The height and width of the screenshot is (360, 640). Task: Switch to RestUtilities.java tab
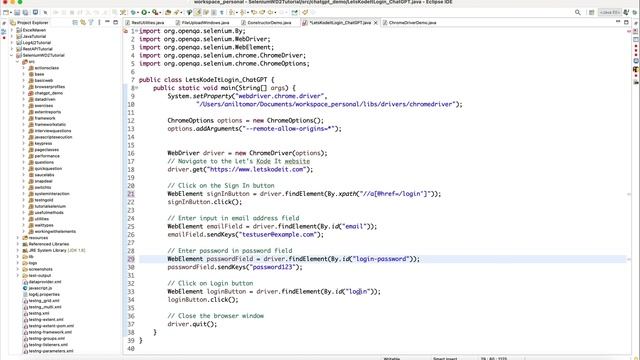click(148, 22)
